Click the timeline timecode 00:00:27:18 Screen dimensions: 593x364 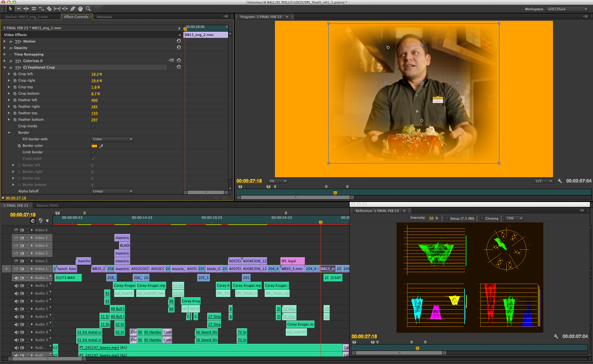pos(23,214)
